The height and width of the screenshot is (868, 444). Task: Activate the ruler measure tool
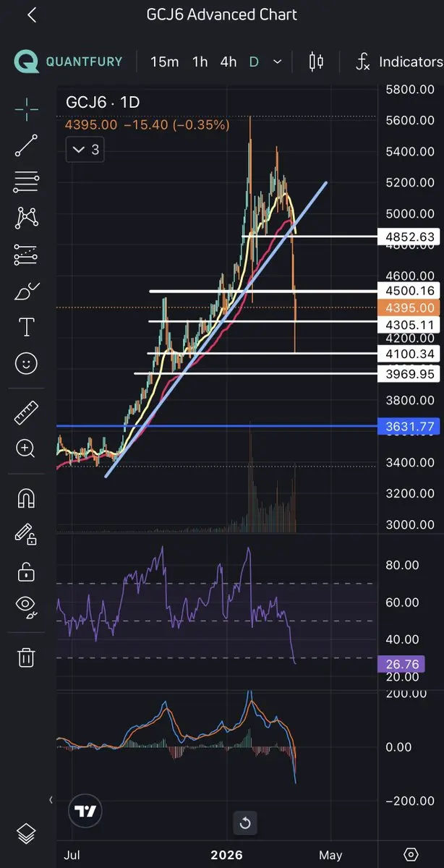tap(26, 413)
